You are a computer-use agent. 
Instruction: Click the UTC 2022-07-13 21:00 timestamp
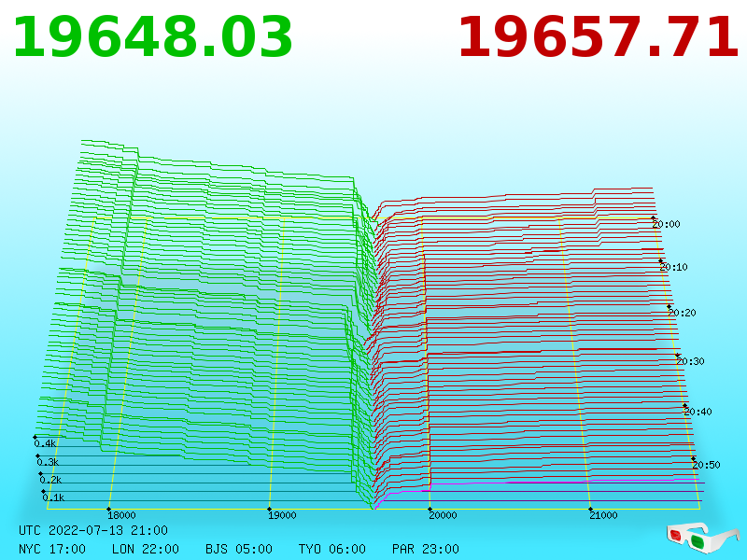(x=93, y=530)
